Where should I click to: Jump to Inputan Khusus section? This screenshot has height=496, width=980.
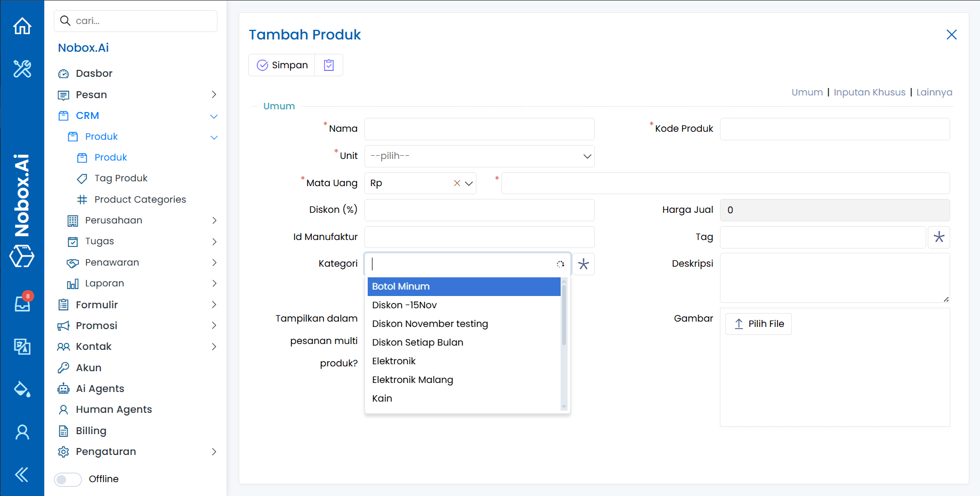pyautogui.click(x=869, y=92)
